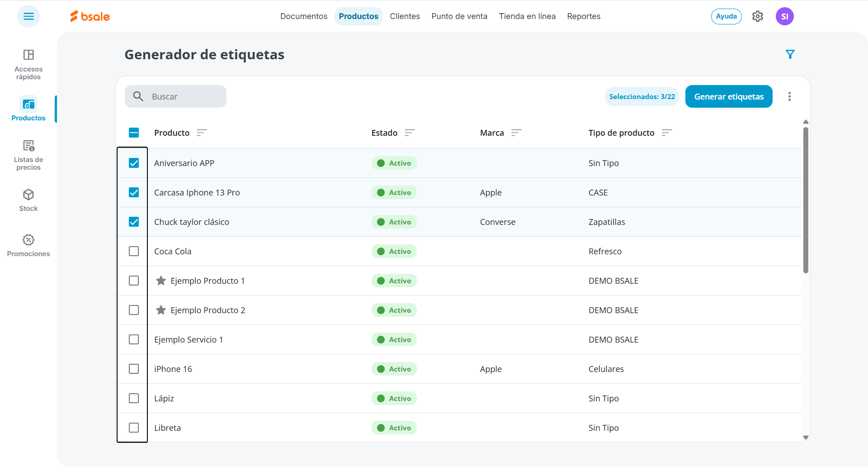Click the Zapatillas product type cell

(607, 222)
